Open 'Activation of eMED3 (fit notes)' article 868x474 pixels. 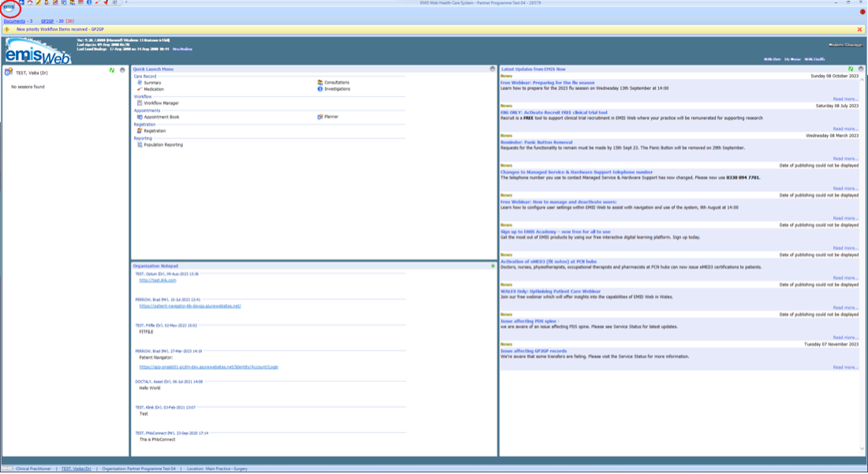click(x=548, y=262)
